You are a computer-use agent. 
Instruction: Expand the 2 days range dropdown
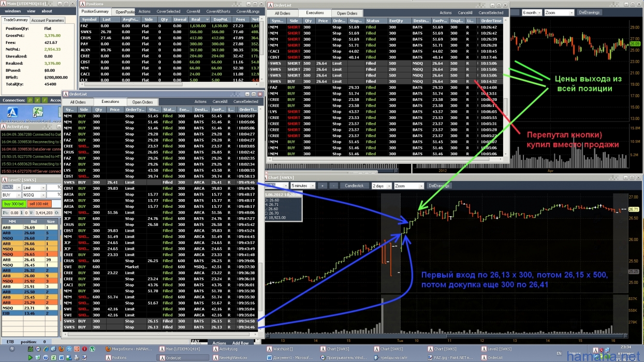381,185
